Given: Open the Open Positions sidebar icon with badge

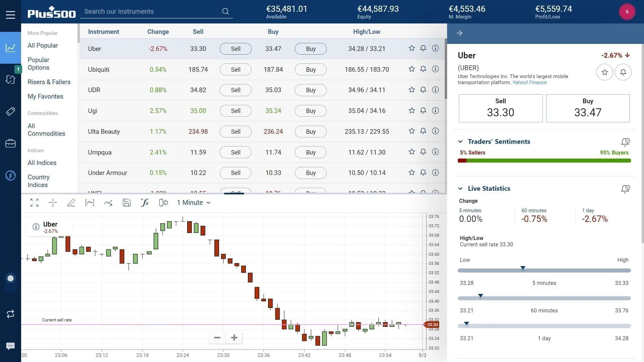Looking at the screenshot, I should 10,79.
